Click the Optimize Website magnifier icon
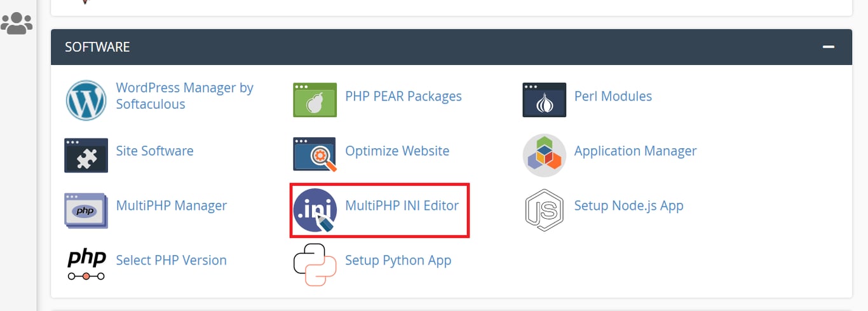 click(x=315, y=155)
